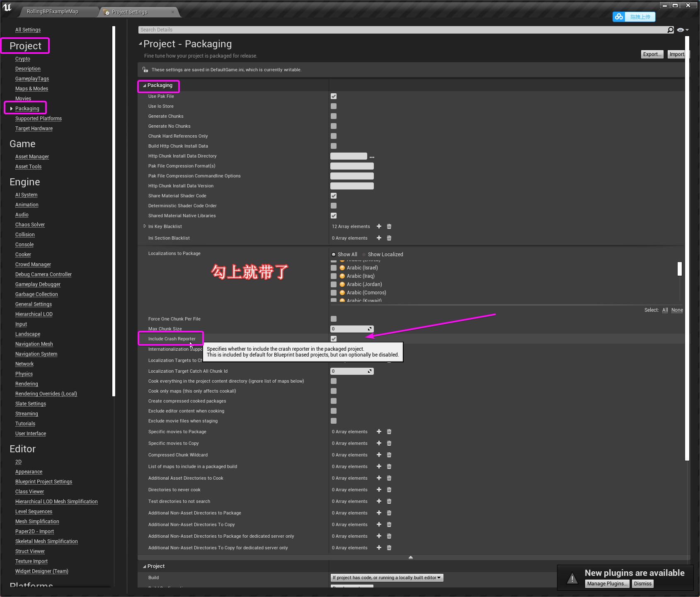This screenshot has height=597, width=700.
Task: Disable the Include Crash Reporter option
Action: tap(334, 339)
